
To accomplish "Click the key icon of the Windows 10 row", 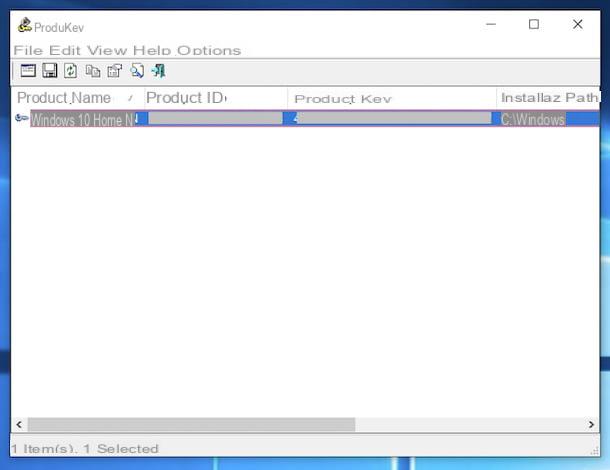I will [21, 118].
